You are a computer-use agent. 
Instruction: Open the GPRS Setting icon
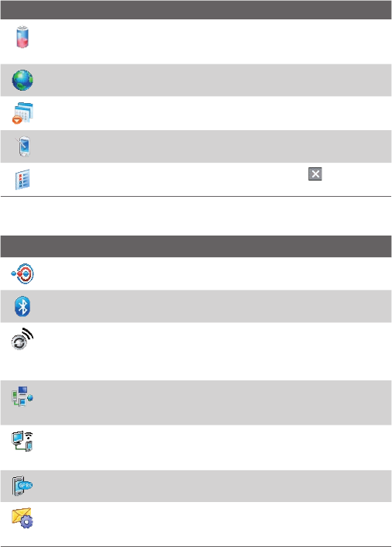click(x=22, y=486)
